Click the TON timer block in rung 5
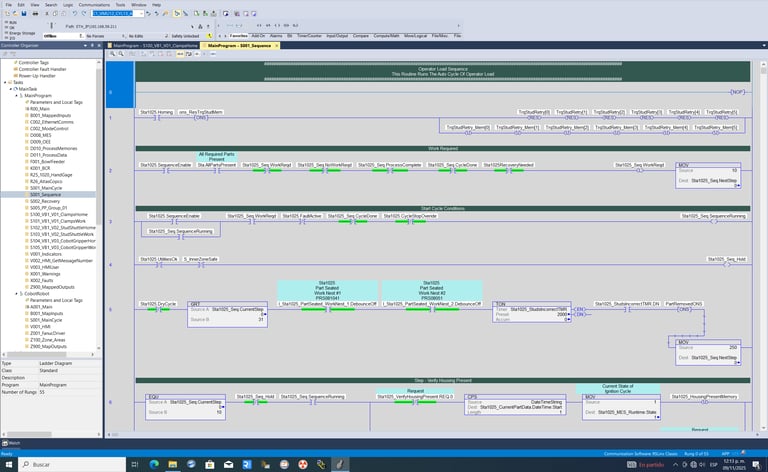The height and width of the screenshot is (472, 768). [x=531, y=312]
